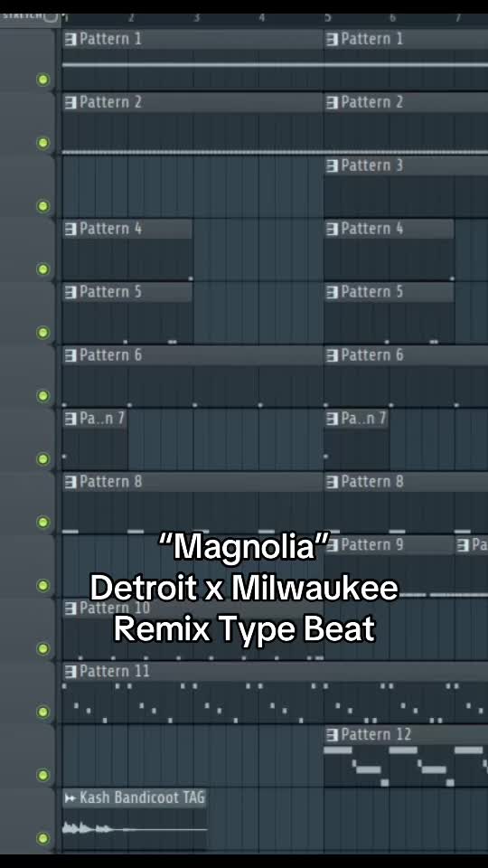The height and width of the screenshot is (868, 488).
Task: Open the Pattern 10 clip menu icon
Action: (x=70, y=609)
